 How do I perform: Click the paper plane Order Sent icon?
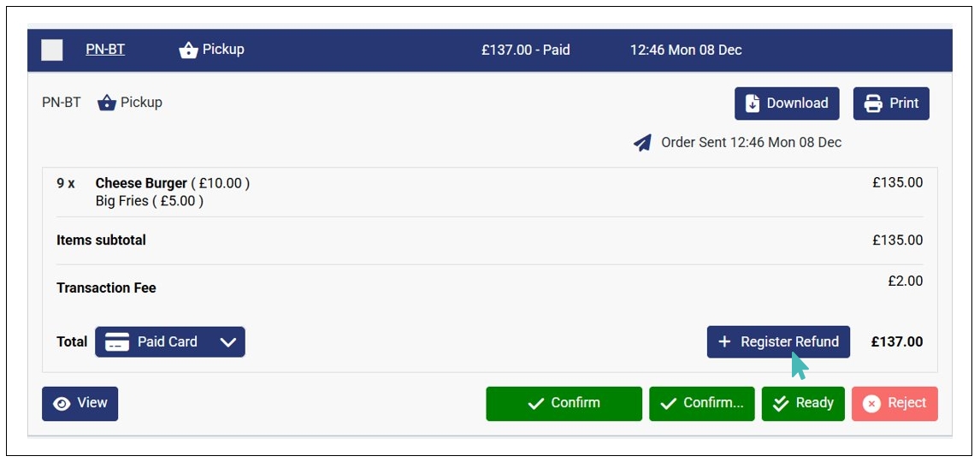(643, 143)
